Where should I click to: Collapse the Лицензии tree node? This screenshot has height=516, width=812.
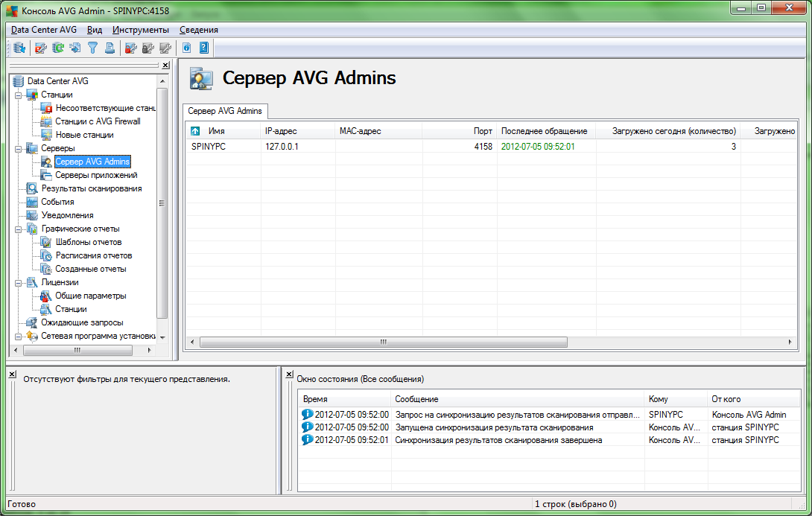(x=18, y=283)
